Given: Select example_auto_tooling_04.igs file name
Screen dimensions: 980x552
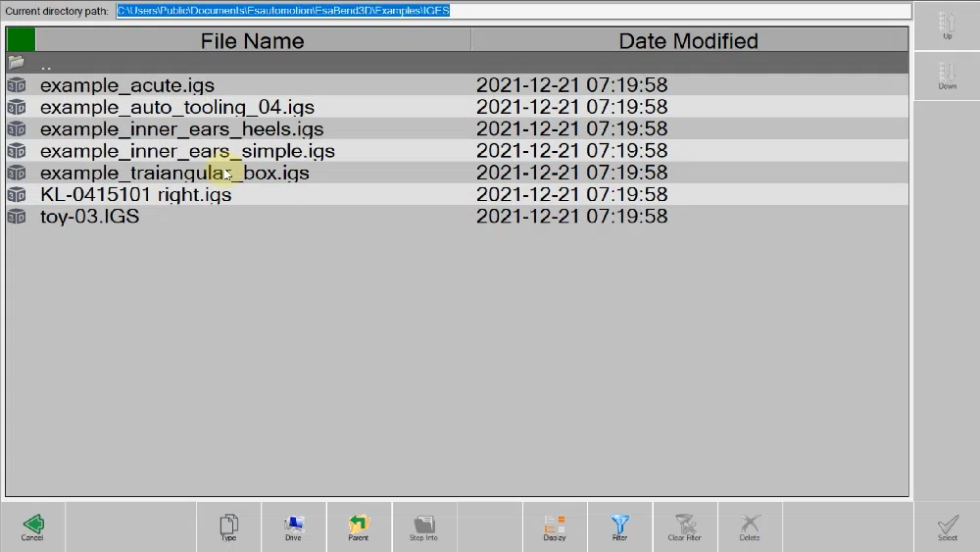Looking at the screenshot, I should click(x=176, y=107).
